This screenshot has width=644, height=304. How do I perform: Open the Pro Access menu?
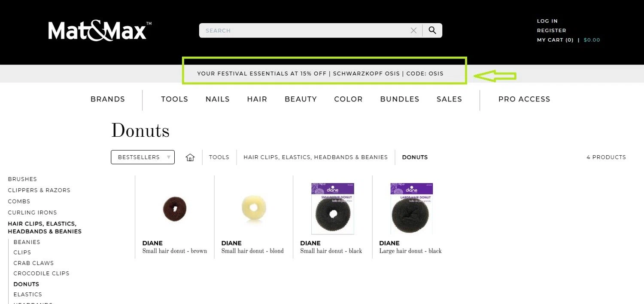[524, 99]
